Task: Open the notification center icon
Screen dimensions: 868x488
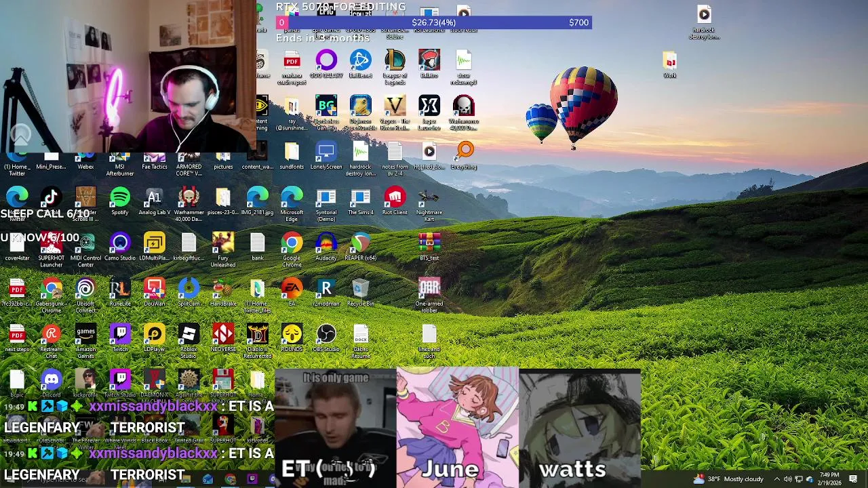Action: point(853,479)
